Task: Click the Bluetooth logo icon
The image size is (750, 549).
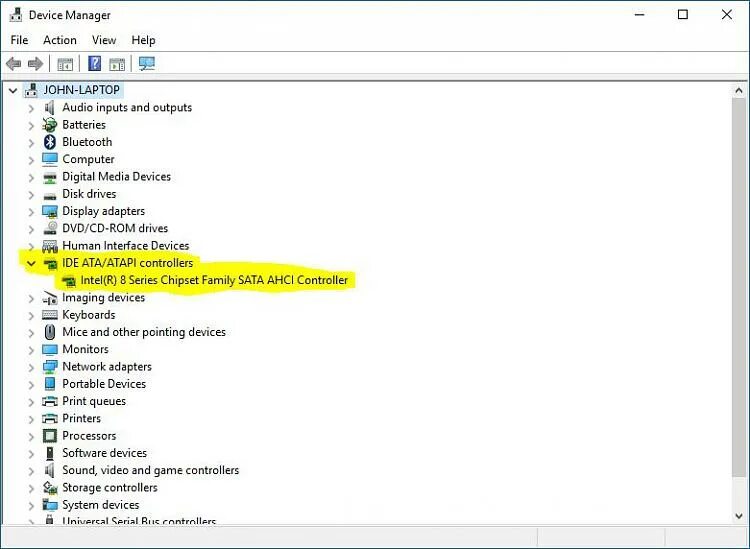Action: pyautogui.click(x=50, y=142)
